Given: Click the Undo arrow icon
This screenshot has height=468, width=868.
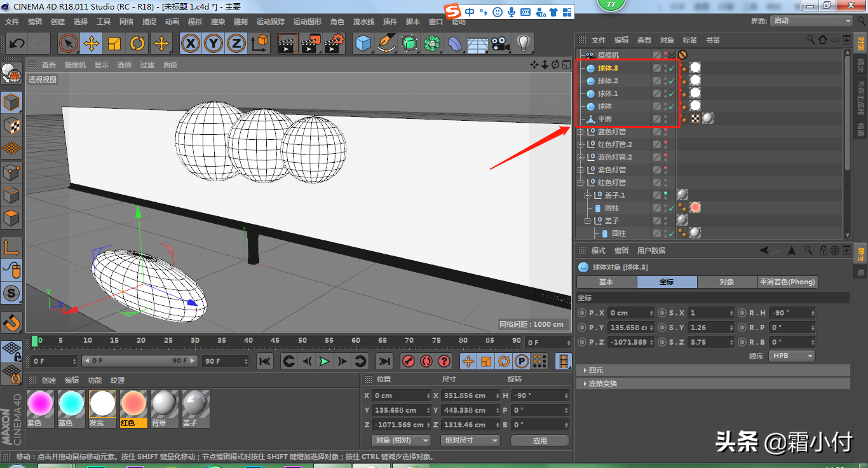Looking at the screenshot, I should (17, 44).
